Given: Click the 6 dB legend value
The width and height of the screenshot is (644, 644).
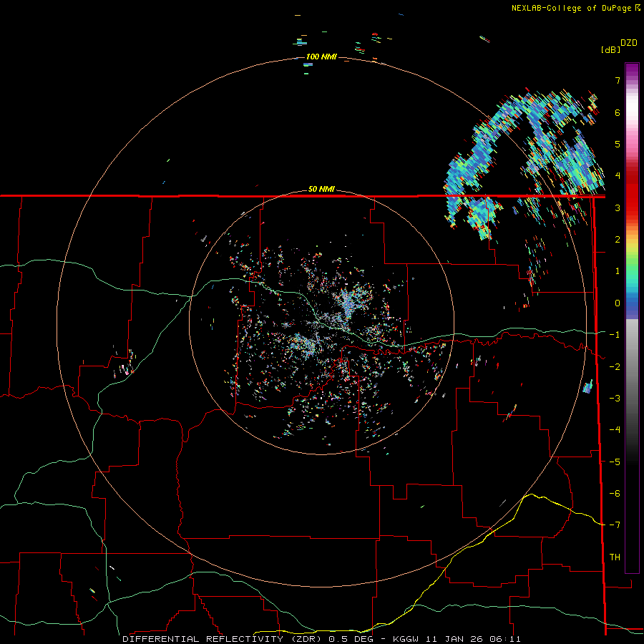Looking at the screenshot, I should click(618, 112).
